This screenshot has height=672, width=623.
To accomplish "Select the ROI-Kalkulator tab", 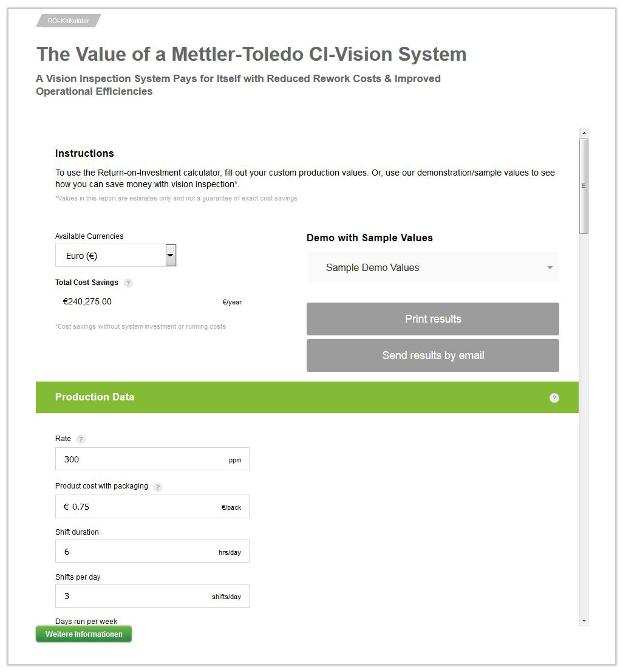I will 69,21.
